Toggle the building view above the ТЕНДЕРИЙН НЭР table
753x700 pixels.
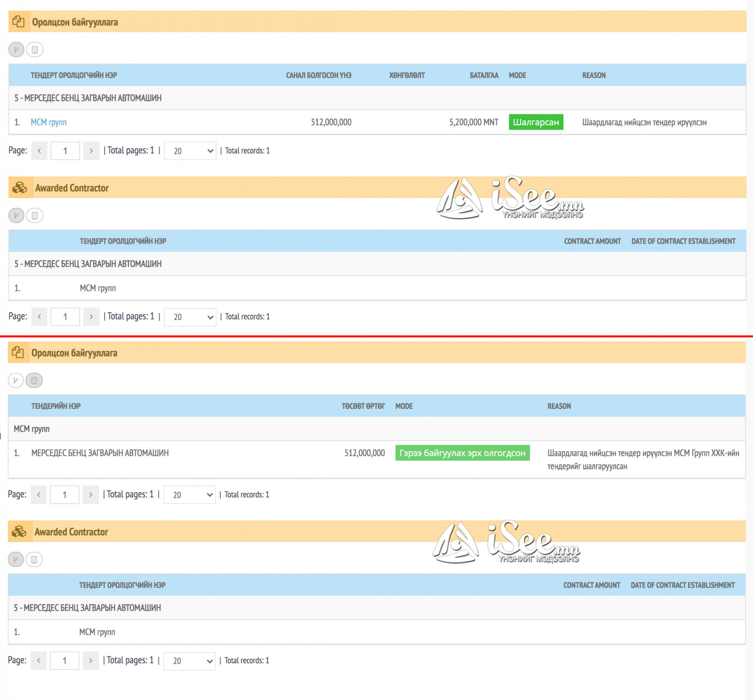34,380
